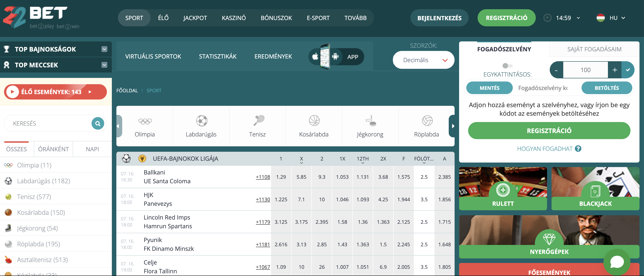Toggle the APP switch to Android
Screen dimensions: 644x276
click(335, 57)
